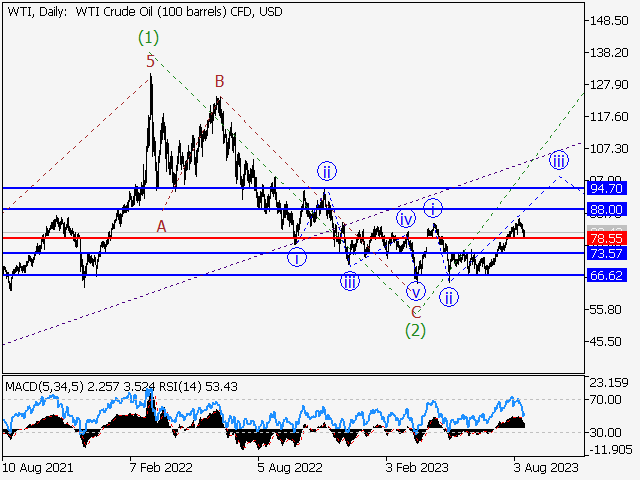The width and height of the screenshot is (640, 480).
Task: Click the 70.00 RSI level value
Action: pos(606,399)
